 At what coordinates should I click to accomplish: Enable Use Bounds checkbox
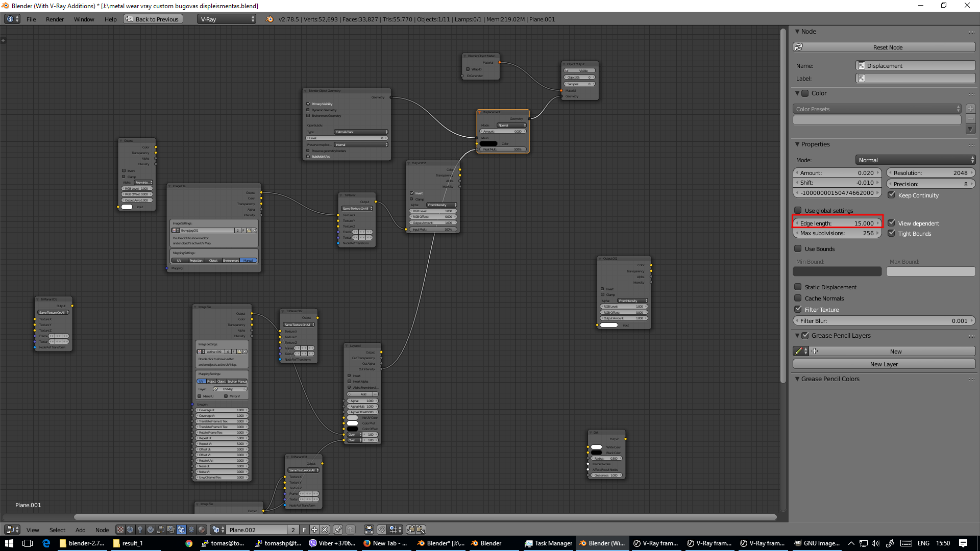click(x=798, y=248)
